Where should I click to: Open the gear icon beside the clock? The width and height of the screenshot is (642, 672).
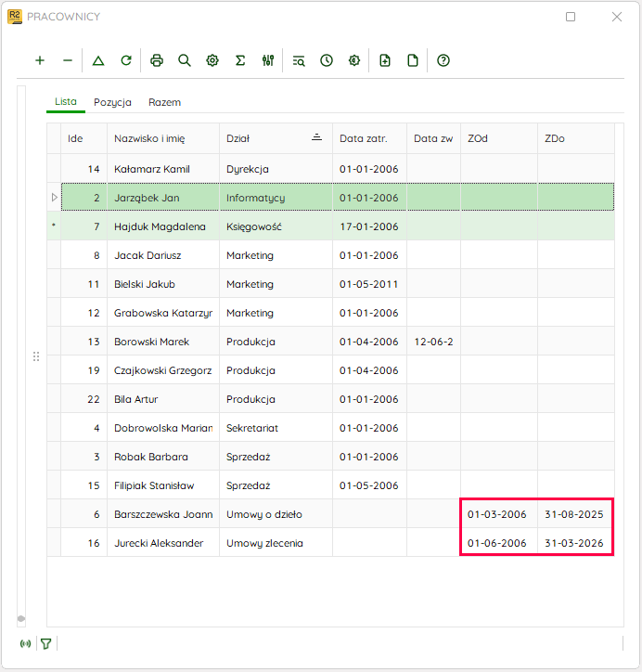(x=354, y=60)
